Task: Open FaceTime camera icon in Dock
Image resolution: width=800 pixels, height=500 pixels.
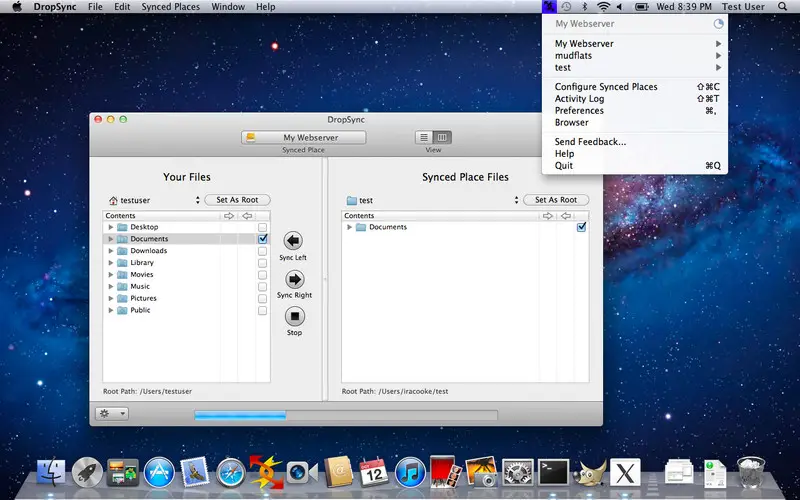Action: pos(302,472)
